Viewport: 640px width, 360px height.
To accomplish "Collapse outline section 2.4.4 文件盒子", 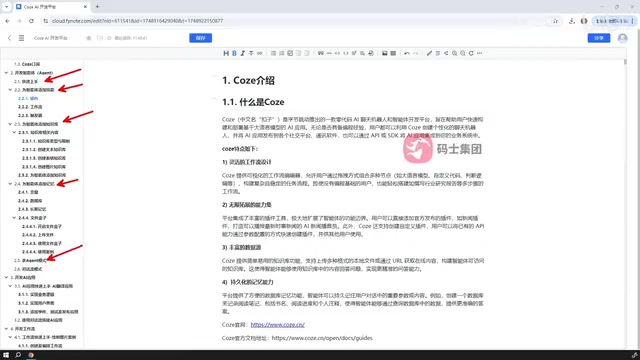I will (14, 218).
